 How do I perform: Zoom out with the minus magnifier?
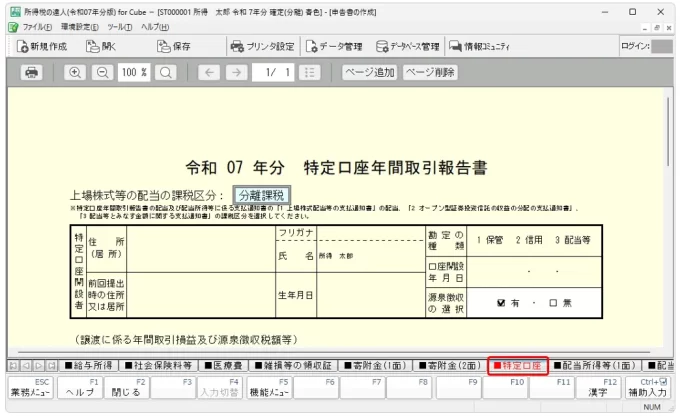click(x=103, y=73)
